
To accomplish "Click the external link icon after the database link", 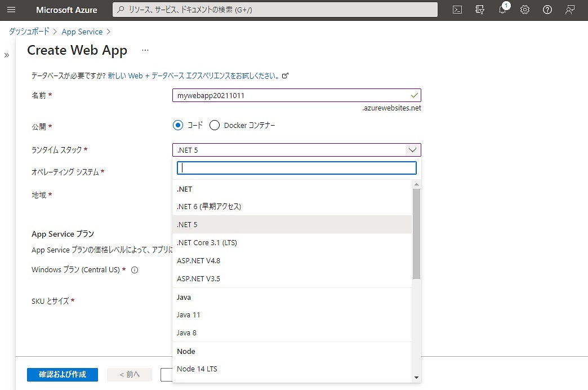I will point(285,76).
